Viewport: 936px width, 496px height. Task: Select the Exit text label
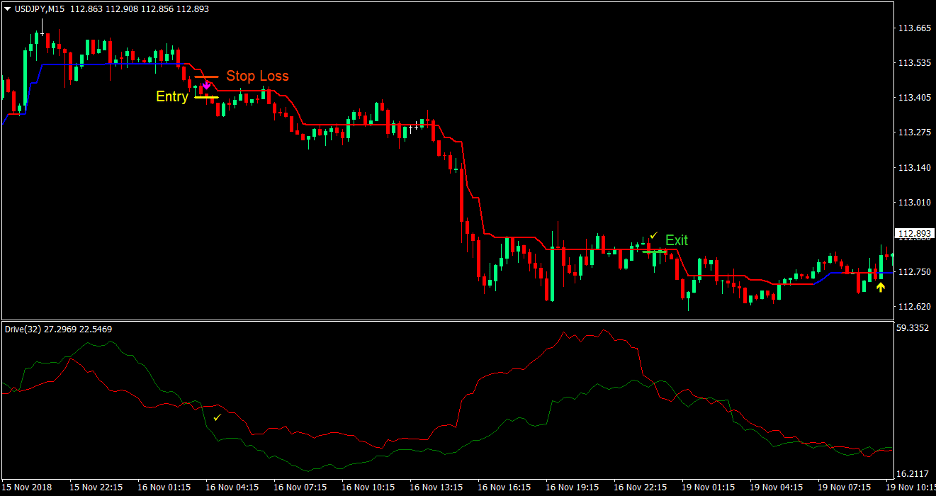676,241
